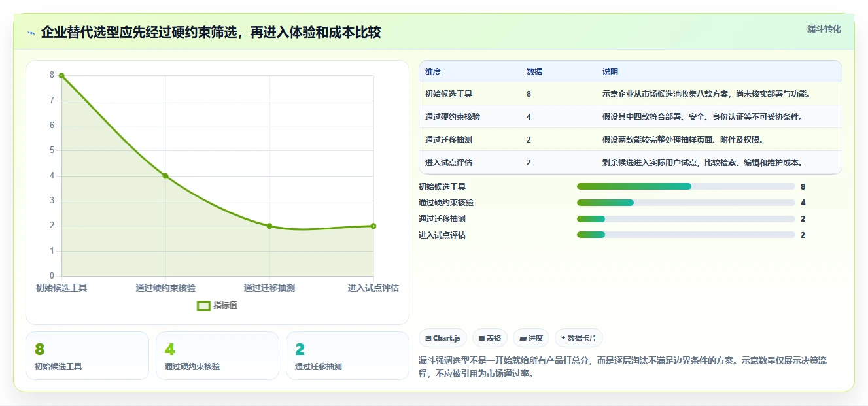Click the 漏斗转化 tag in header
The image size is (868, 406).
(x=824, y=29)
